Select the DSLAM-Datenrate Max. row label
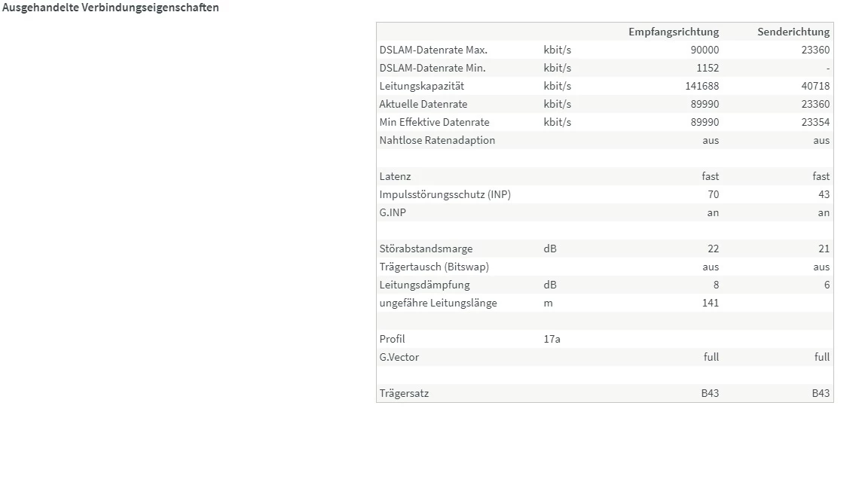The height and width of the screenshot is (488, 868). click(433, 50)
